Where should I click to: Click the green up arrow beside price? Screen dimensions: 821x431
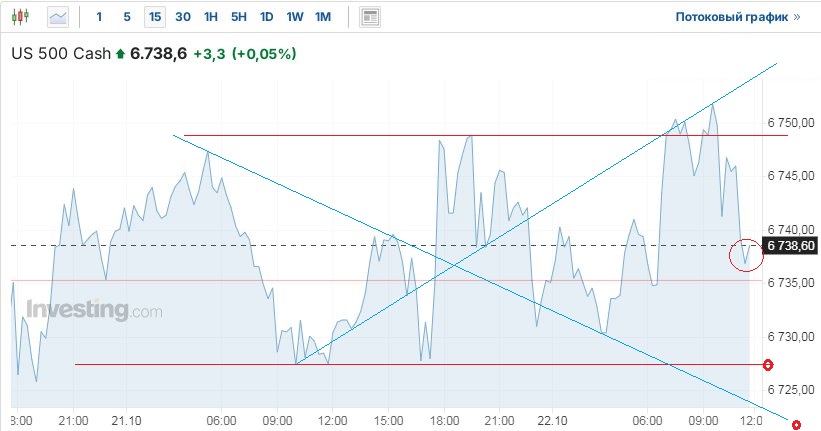tap(121, 54)
